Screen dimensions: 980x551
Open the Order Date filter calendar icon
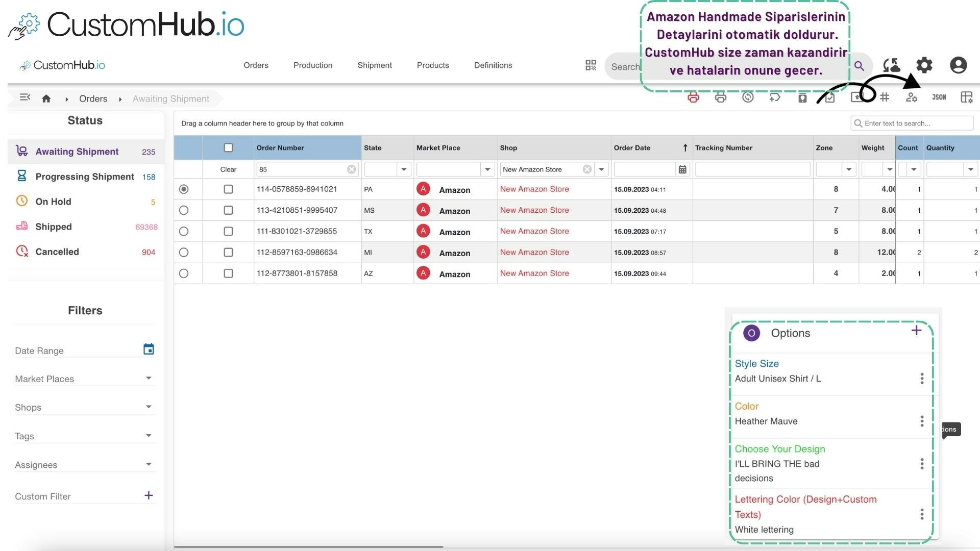tap(682, 169)
